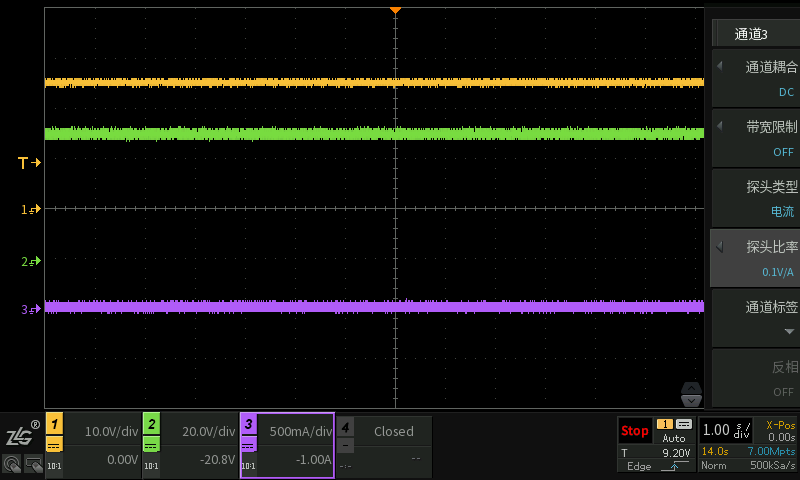
Task: Toggle 反相 invert OFF setting
Action: [x=756, y=379]
